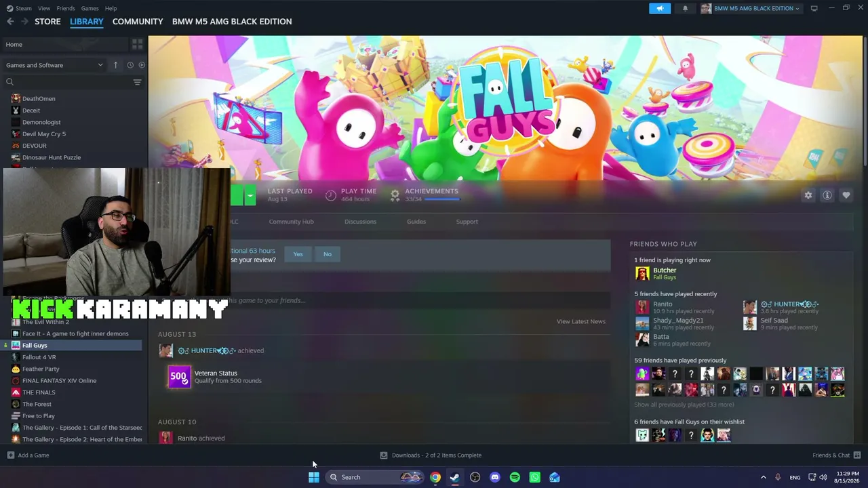Toggle the recent activity clock filter

(x=130, y=65)
